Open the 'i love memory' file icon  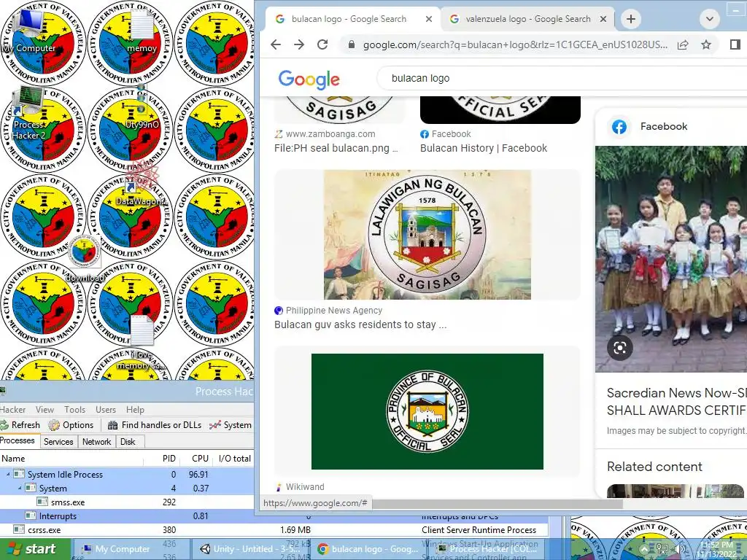coord(142,342)
